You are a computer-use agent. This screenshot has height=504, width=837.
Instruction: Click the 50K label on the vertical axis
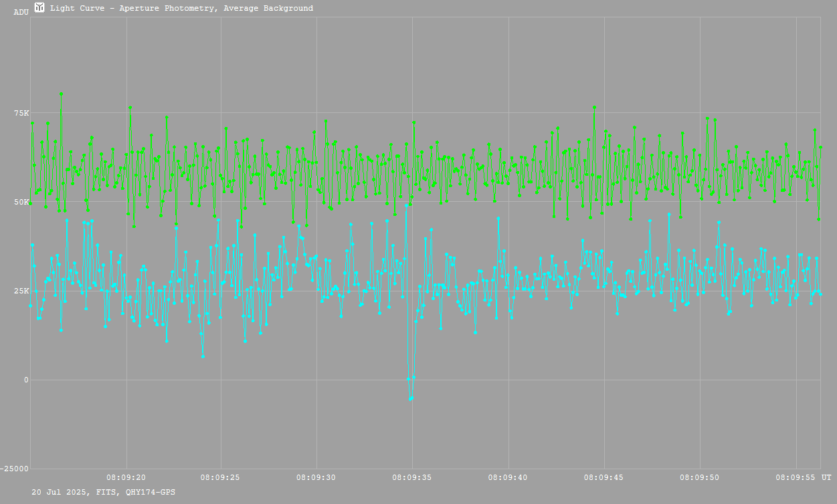21,202
